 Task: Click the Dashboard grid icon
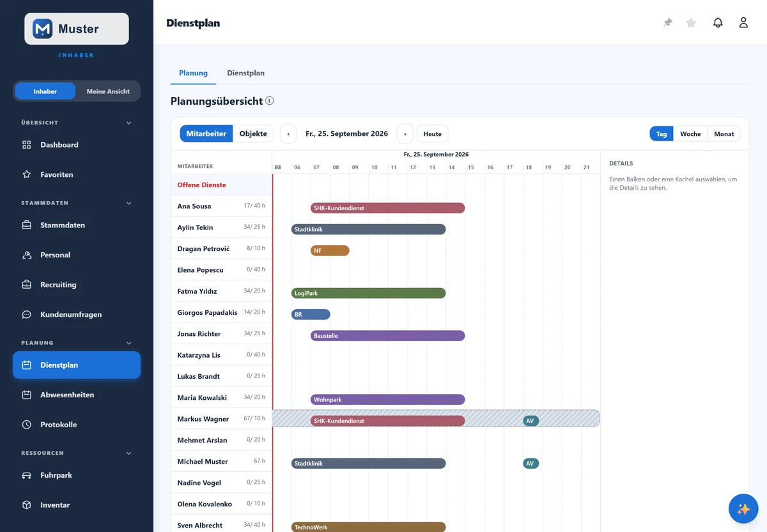(27, 145)
